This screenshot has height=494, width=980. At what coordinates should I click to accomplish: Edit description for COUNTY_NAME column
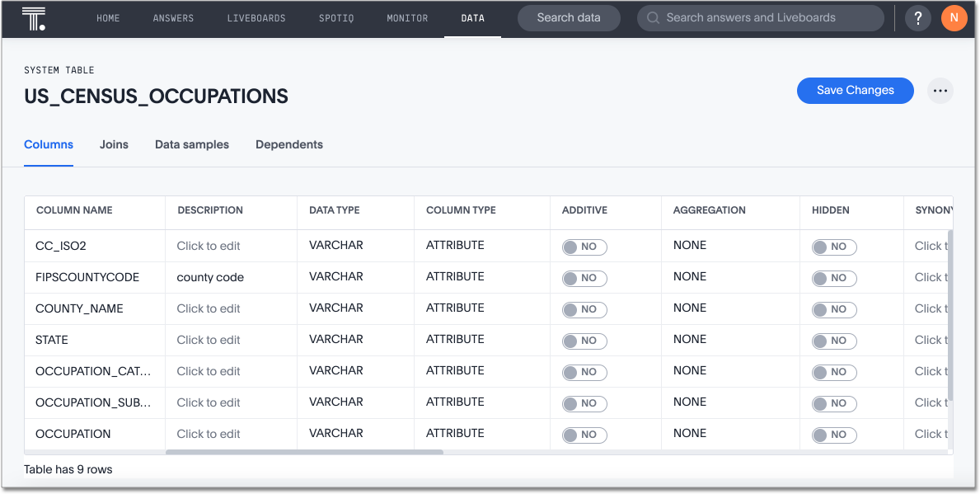tap(209, 308)
